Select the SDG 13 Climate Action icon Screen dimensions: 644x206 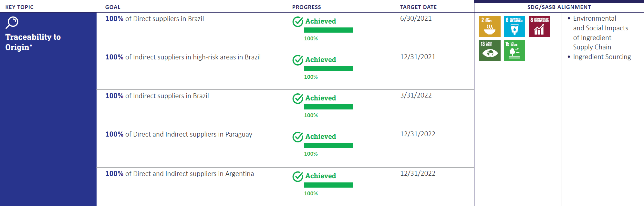(x=490, y=50)
